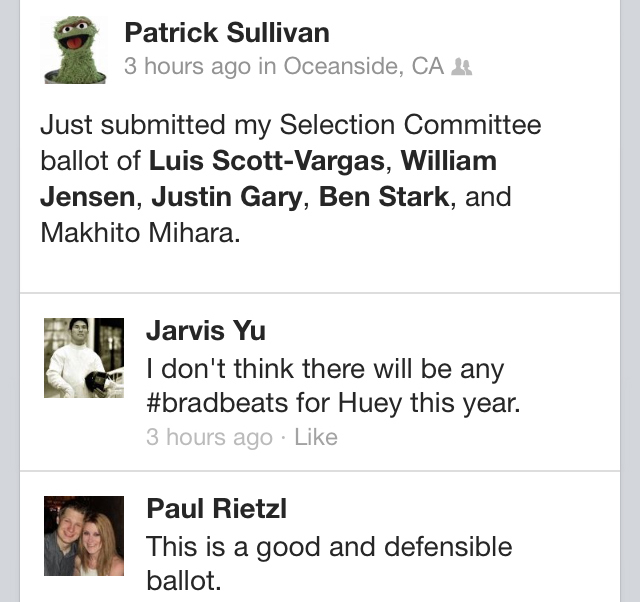Visit Justin Gary's tagged profile
Image resolution: width=640 pixels, height=602 pixels.
click(x=226, y=197)
